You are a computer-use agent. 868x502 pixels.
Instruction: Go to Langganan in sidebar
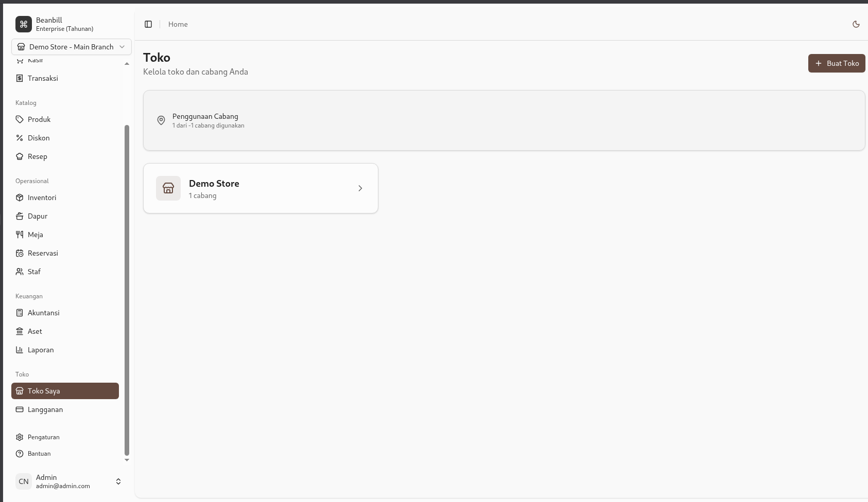[x=45, y=409]
